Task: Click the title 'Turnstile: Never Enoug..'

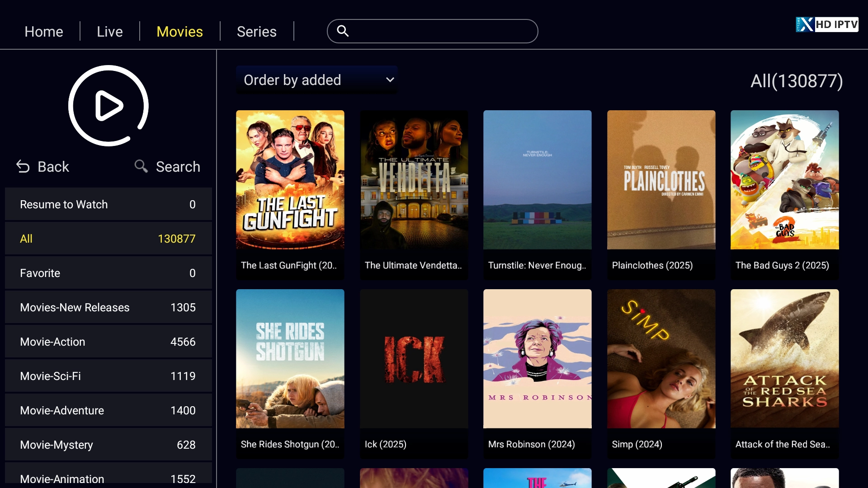Action: click(537, 265)
